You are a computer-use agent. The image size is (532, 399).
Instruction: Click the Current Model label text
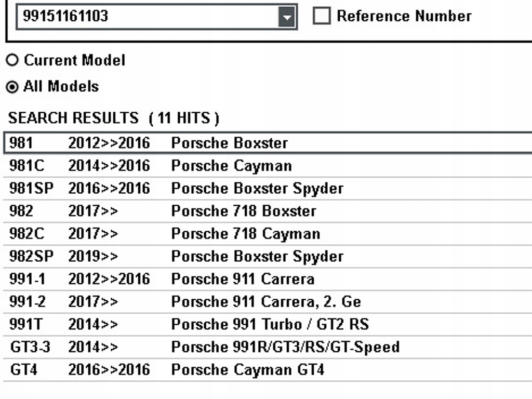(74, 60)
